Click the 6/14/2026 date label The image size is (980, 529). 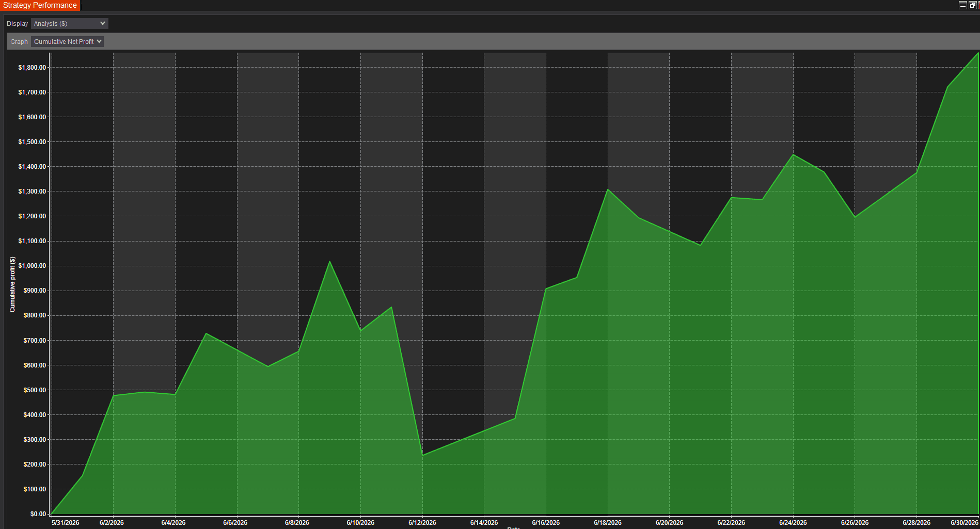point(484,523)
